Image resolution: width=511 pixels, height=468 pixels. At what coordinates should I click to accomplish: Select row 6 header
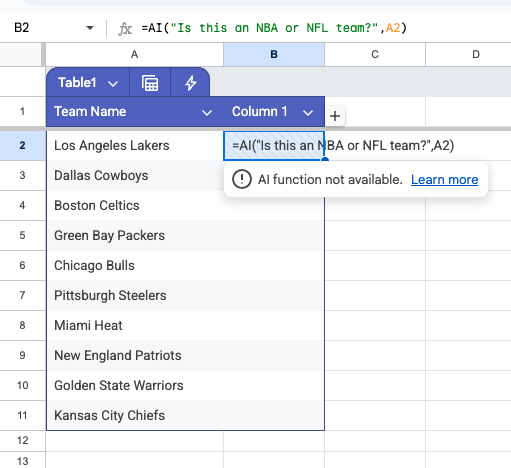point(22,265)
